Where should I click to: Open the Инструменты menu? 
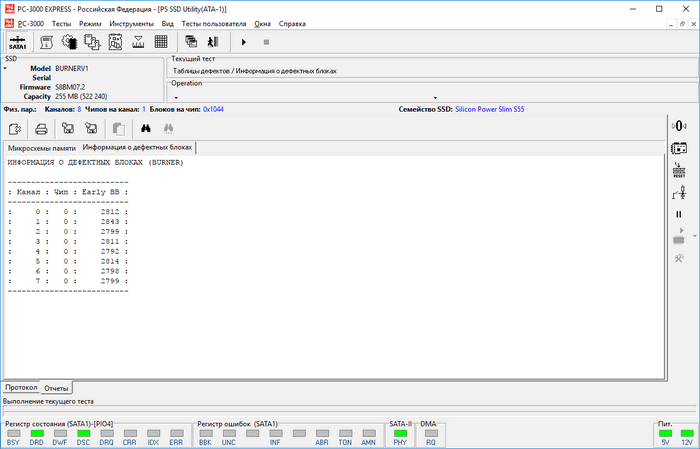coord(131,22)
